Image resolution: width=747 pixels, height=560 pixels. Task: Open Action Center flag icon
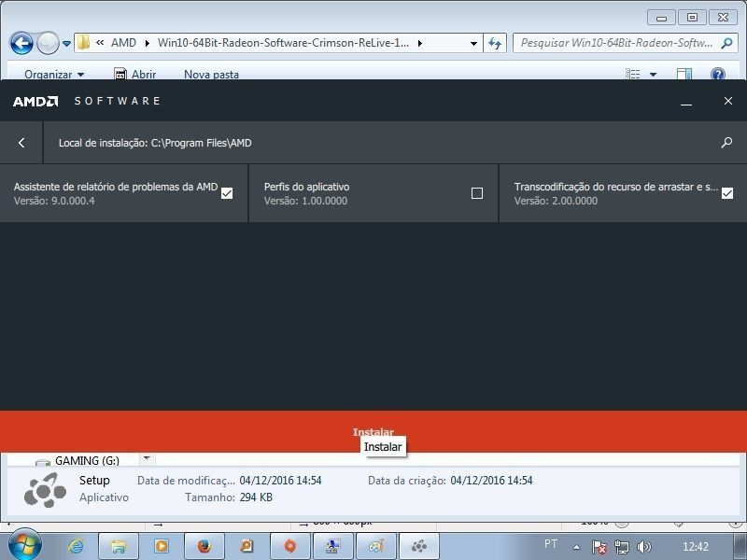click(x=599, y=547)
